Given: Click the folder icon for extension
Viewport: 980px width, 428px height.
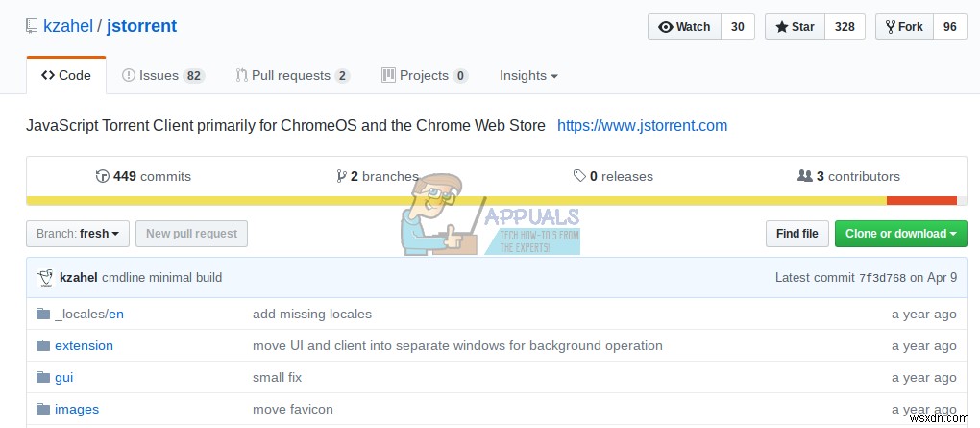Looking at the screenshot, I should point(43,345).
